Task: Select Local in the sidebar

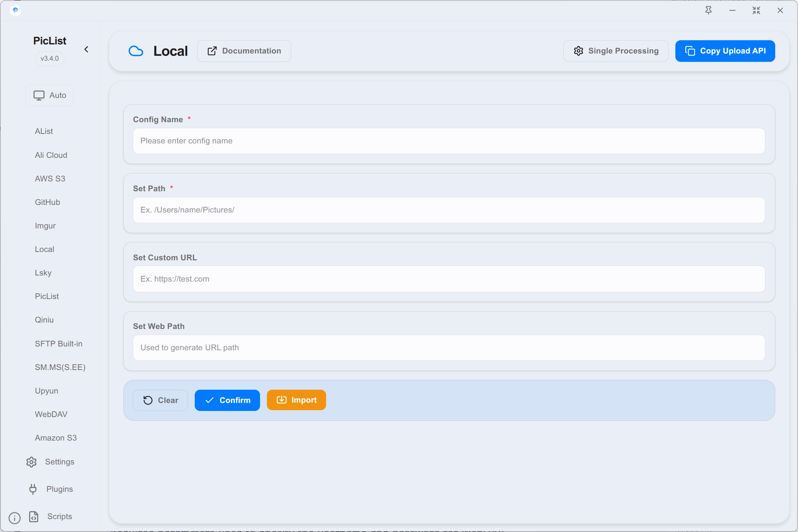Action: tap(44, 249)
